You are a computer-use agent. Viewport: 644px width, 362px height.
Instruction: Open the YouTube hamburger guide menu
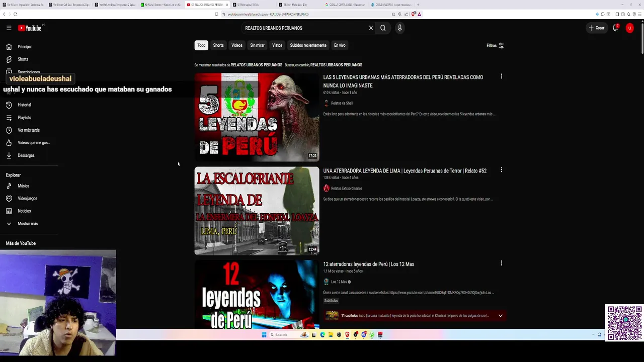pos(9,28)
